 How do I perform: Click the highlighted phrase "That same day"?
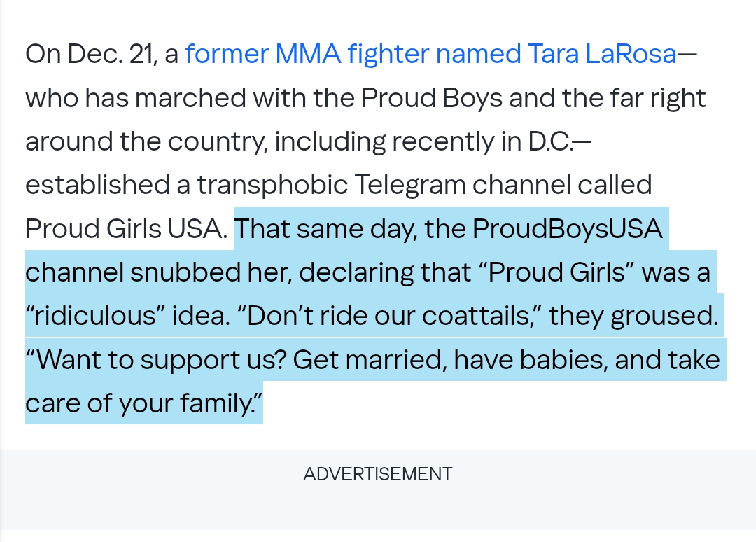tap(324, 229)
